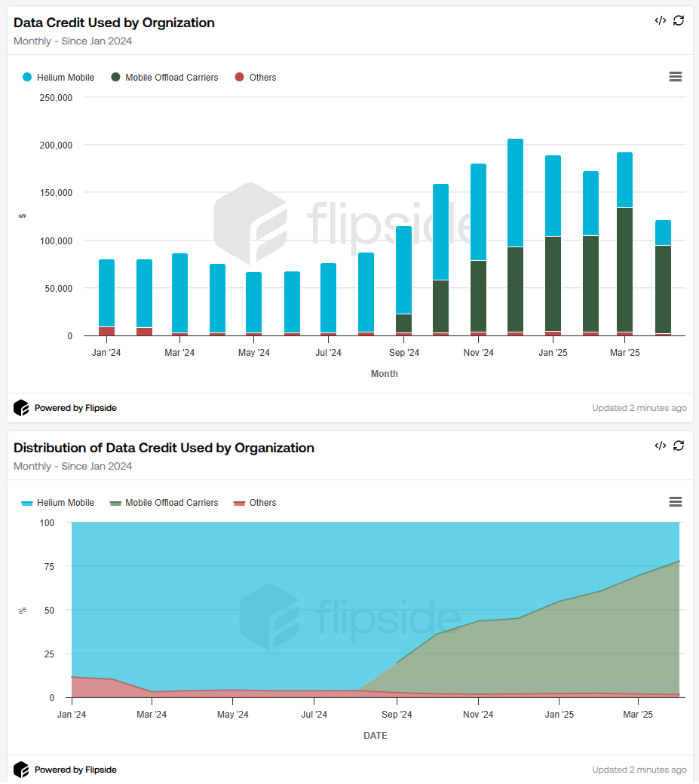Refresh the Data Credit Used bar chart
Screen dimensions: 699x784
tap(679, 20)
